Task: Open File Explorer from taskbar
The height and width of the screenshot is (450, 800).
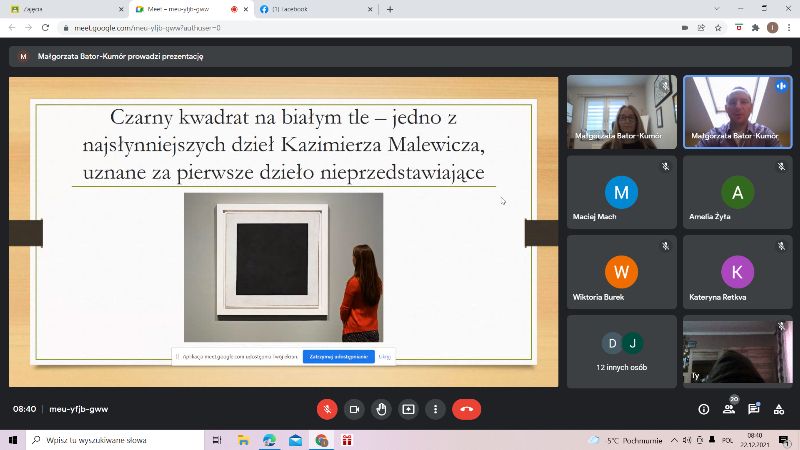Action: point(243,440)
